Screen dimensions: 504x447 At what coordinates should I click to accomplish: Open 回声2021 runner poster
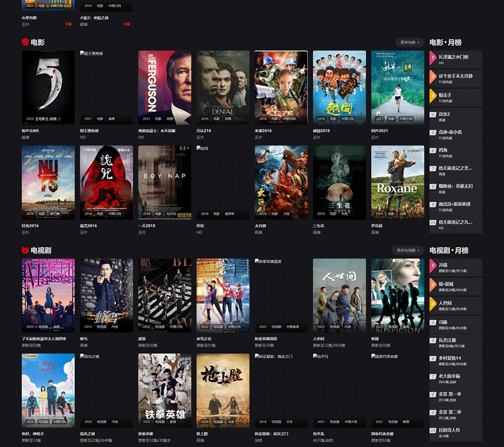(x=398, y=88)
